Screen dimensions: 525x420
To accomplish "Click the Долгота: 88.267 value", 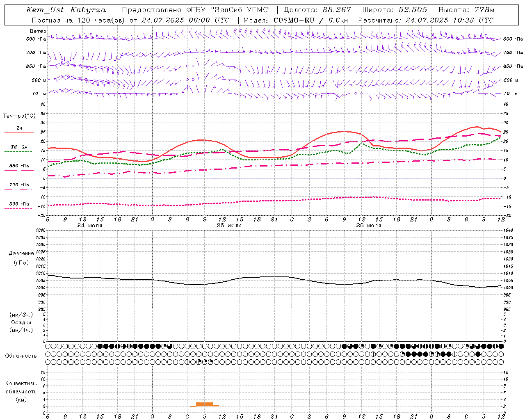I will [317, 10].
